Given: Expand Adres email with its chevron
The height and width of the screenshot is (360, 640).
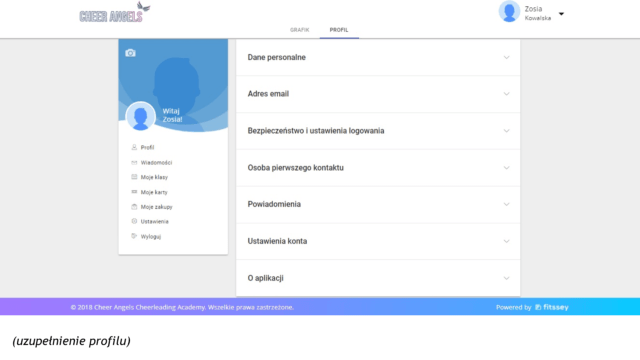Looking at the screenshot, I should click(x=506, y=94).
